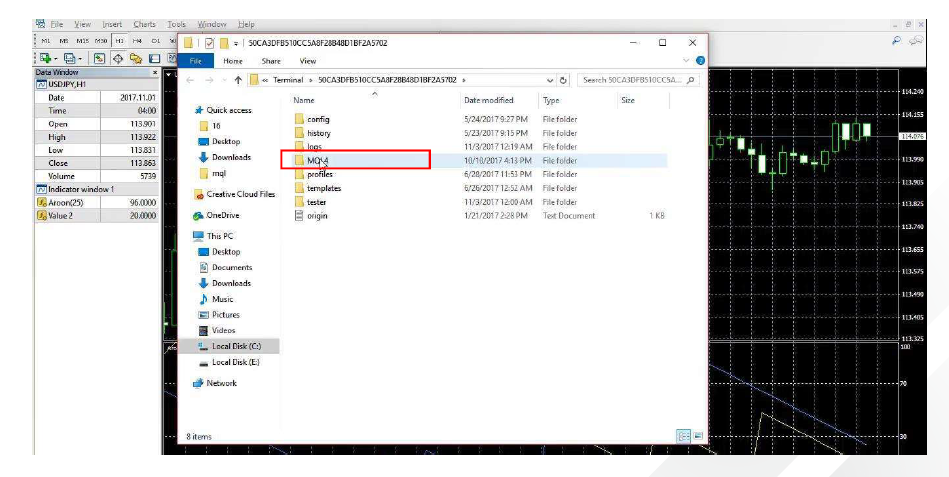Open Pictures under This PC
The width and height of the screenshot is (949, 477).
pos(219,315)
